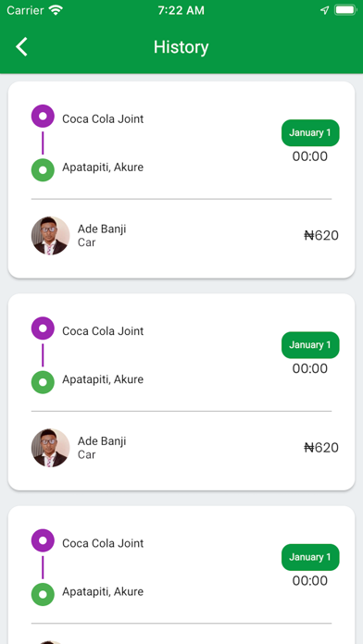Select the ₦620 fare in first trip

321,235
